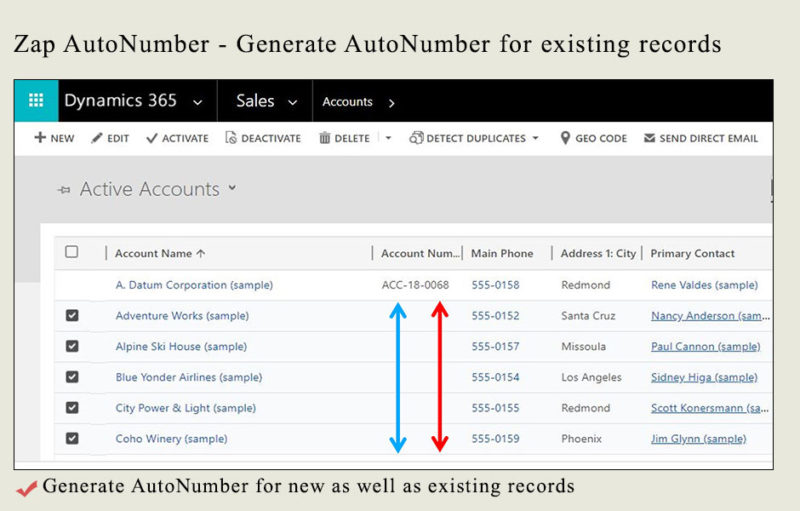Click the Detect Duplicates icon
Screen dimensions: 800x511
point(416,138)
